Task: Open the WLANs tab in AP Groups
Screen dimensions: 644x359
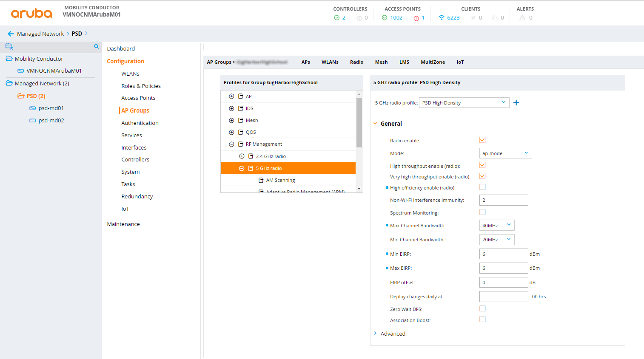Action: coord(330,62)
